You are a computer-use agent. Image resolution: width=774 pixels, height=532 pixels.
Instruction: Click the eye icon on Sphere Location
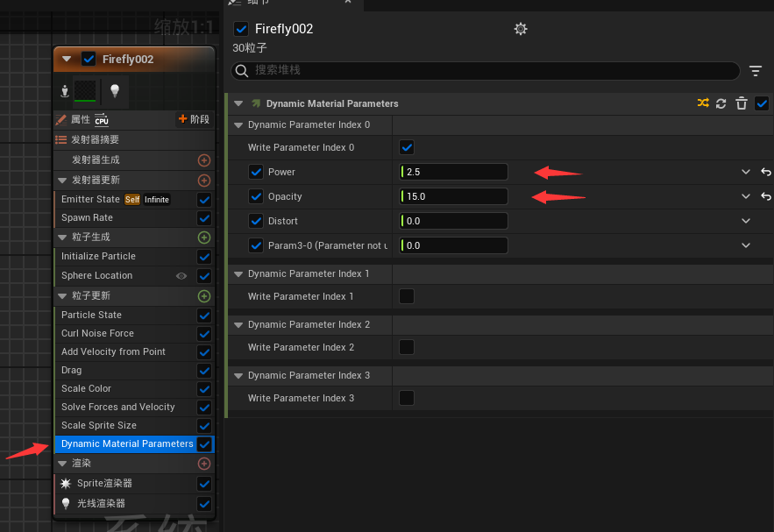coord(181,276)
